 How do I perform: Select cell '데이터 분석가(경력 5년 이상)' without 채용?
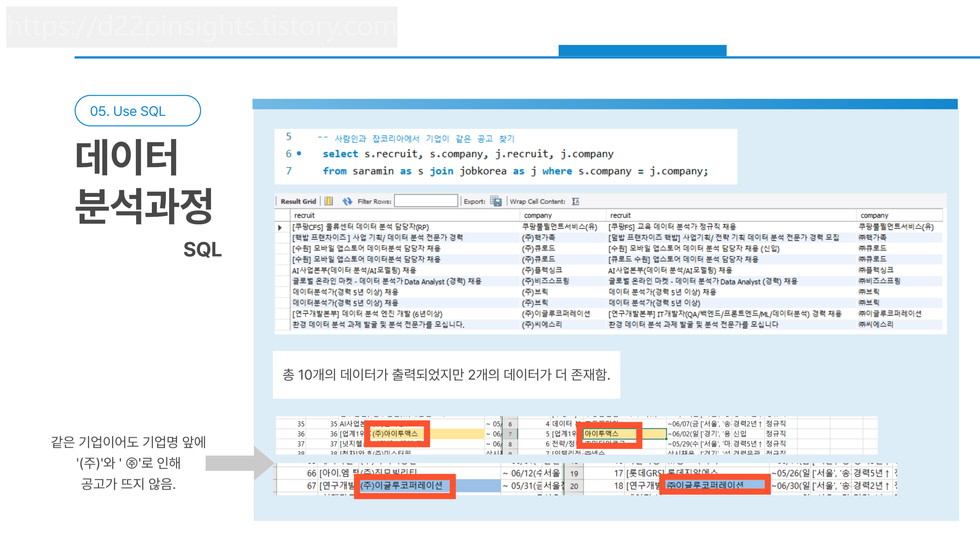pyautogui.click(x=654, y=303)
